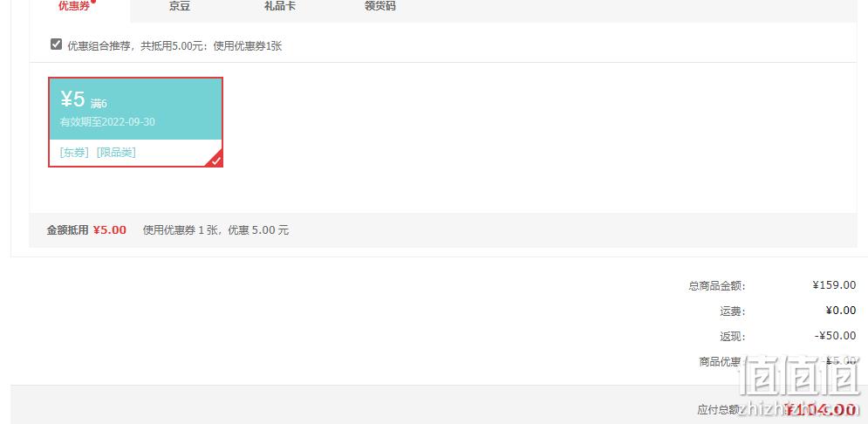The width and height of the screenshot is (868, 424).
Task: Click the 使用优惠券 1 张 summary text
Action: tap(181, 229)
